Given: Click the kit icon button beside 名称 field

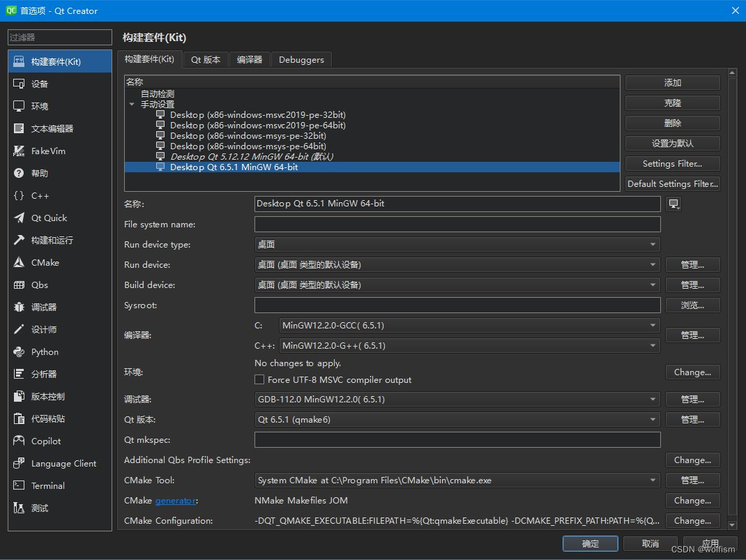Looking at the screenshot, I should pos(673,204).
